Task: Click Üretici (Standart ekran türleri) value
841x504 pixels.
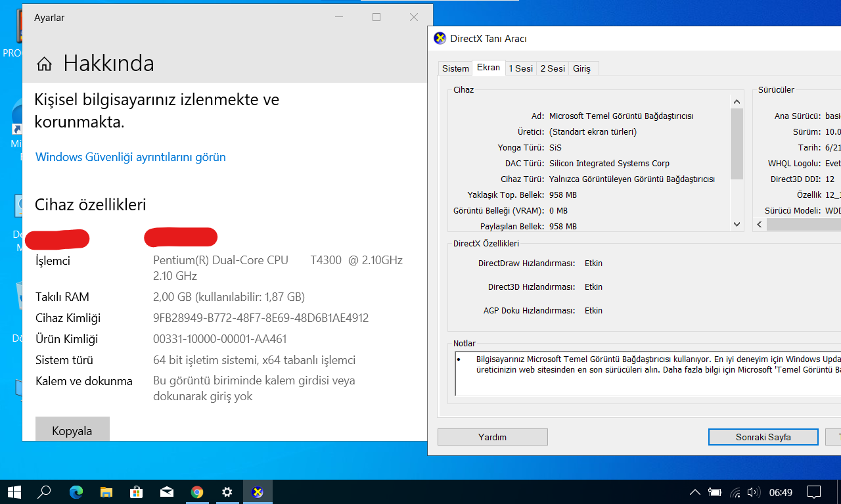Action: (593, 132)
